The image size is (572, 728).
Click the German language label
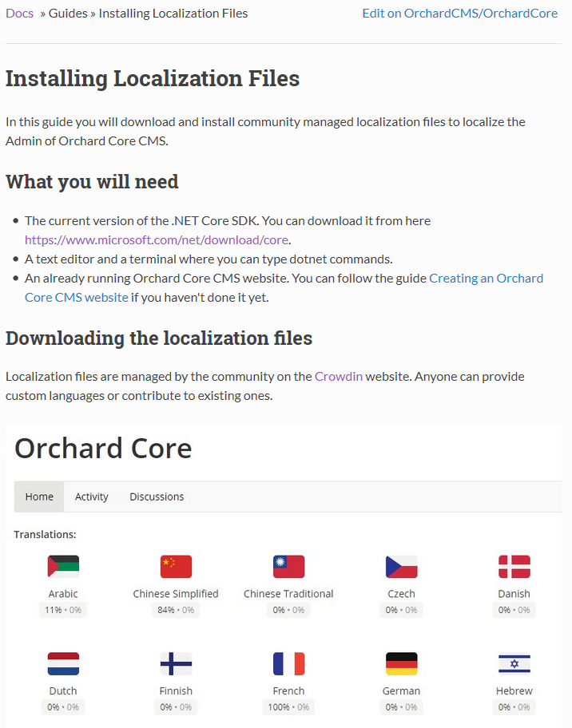tap(402, 690)
